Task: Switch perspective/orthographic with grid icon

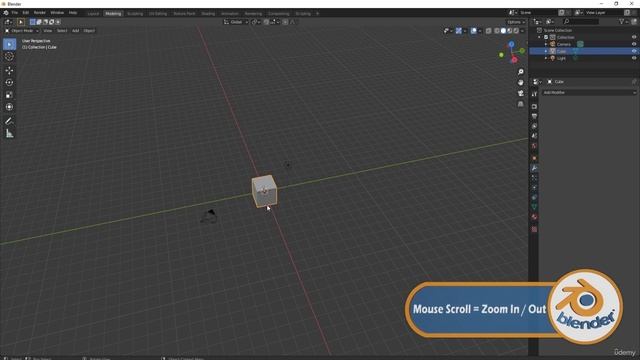Action: (520, 104)
